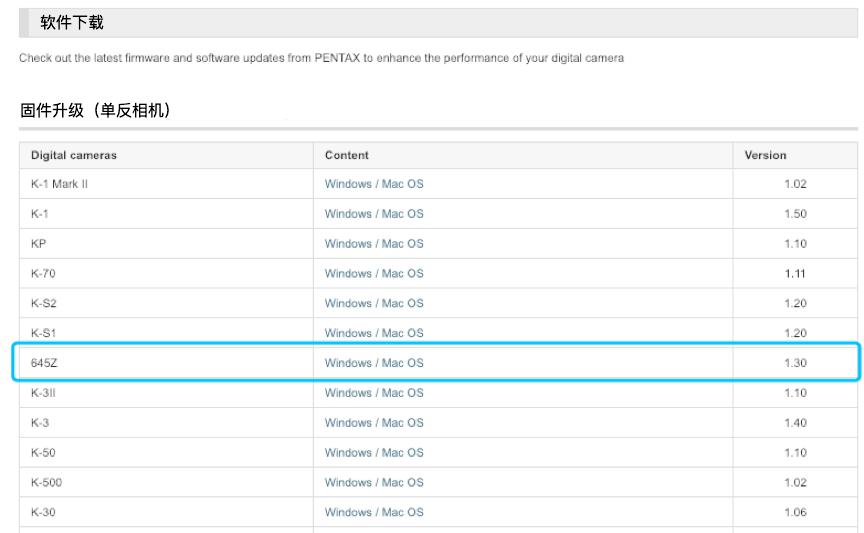This screenshot has height=533, width=864.
Task: Open Windows / Mac OS link for K-1
Action: [374, 214]
